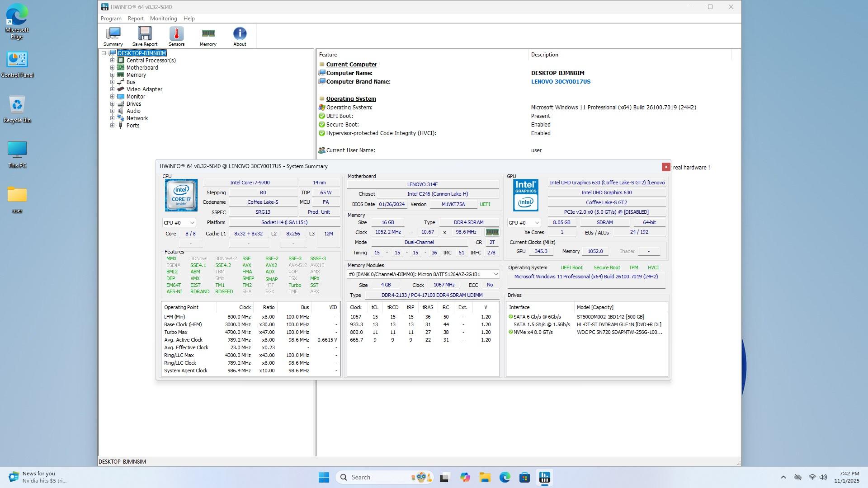
Task: Select the ST500DM002-1BD142 drive entry
Action: pyautogui.click(x=587, y=317)
